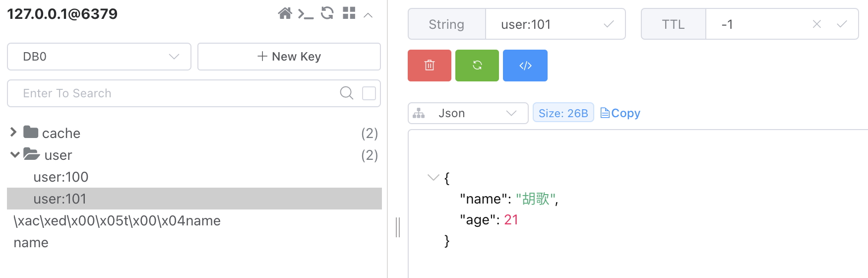Click the Enter To Search field
The image size is (868, 278).
click(174, 93)
